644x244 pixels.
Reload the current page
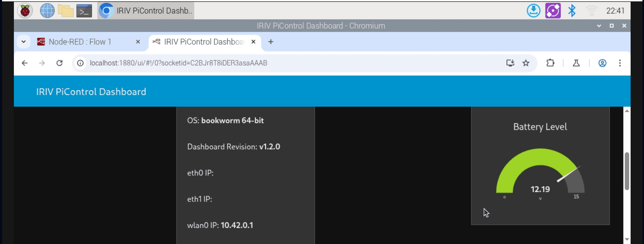(x=59, y=63)
